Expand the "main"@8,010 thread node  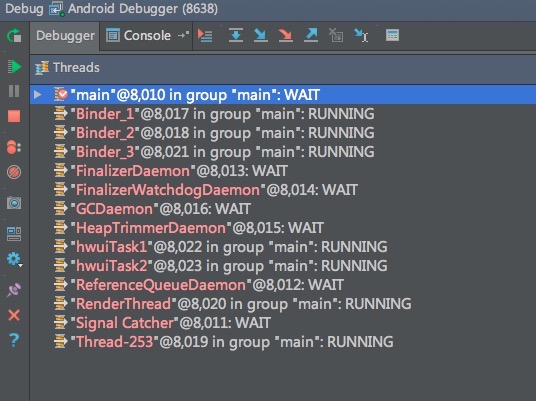click(38, 95)
